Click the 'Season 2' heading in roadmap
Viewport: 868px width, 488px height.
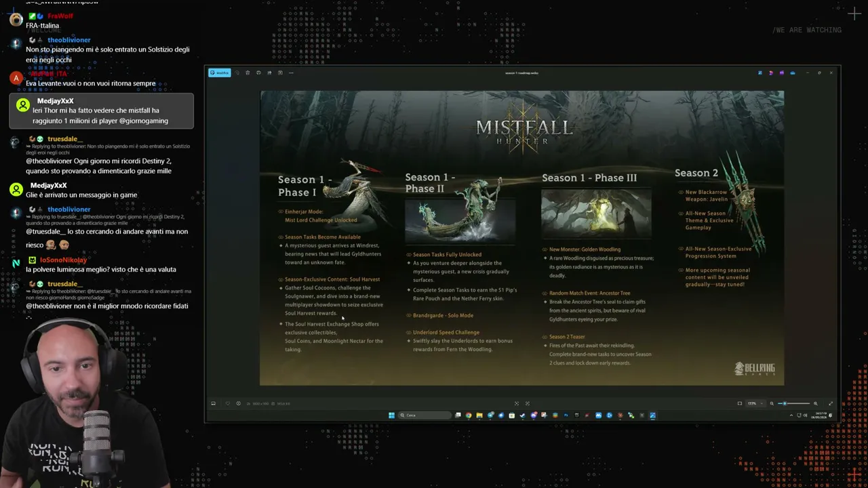[x=696, y=173]
